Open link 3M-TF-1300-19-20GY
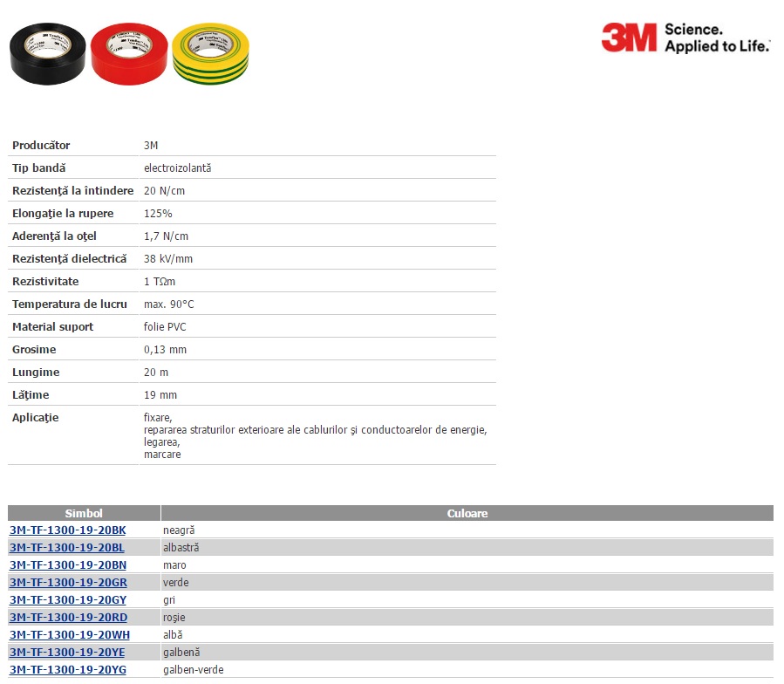 click(x=68, y=600)
